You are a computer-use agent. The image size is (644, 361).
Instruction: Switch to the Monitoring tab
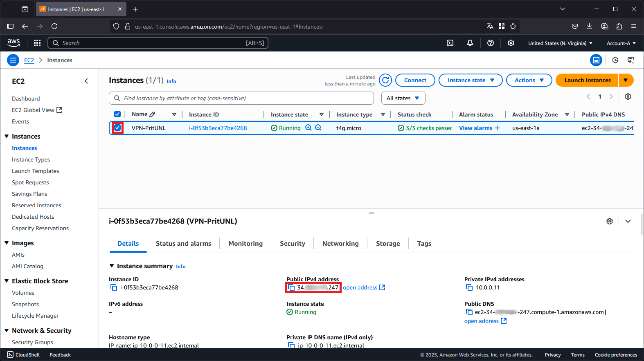click(x=245, y=244)
